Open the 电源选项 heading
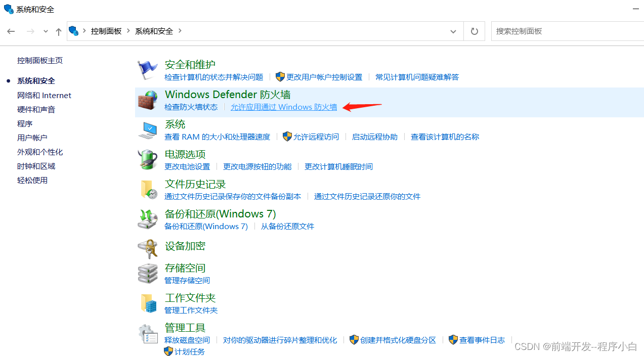 185,154
